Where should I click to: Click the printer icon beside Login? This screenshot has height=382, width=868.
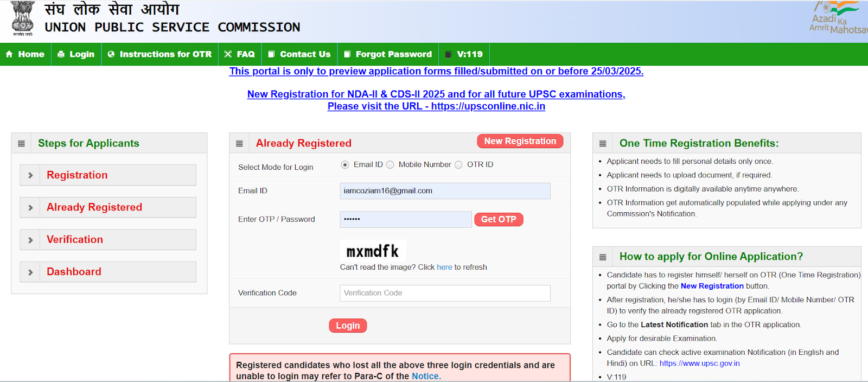pyautogui.click(x=61, y=54)
